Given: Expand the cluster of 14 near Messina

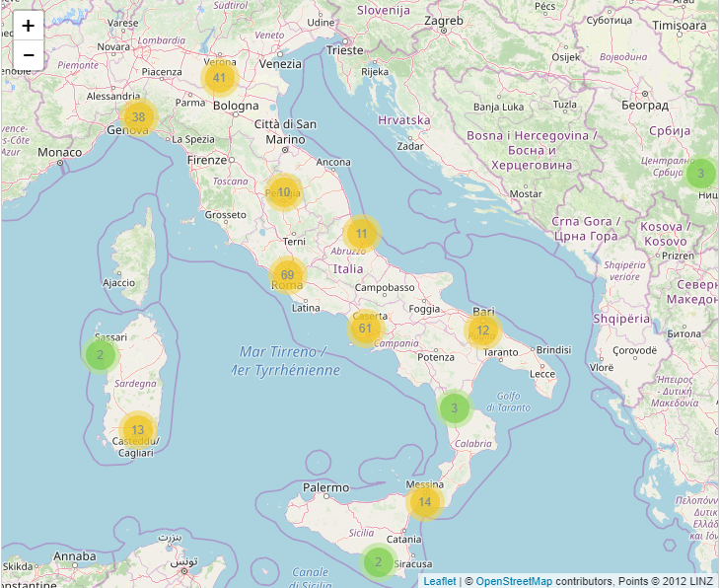Looking at the screenshot, I should 425,501.
